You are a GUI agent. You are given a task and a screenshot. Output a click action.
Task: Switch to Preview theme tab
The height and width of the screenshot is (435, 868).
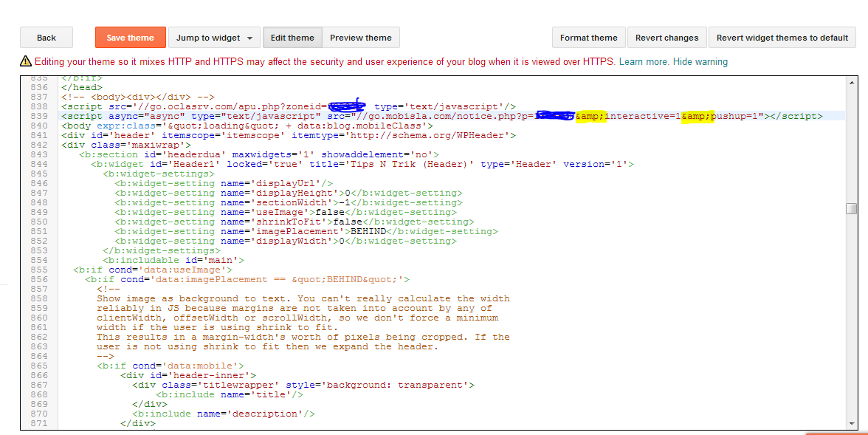tap(361, 38)
